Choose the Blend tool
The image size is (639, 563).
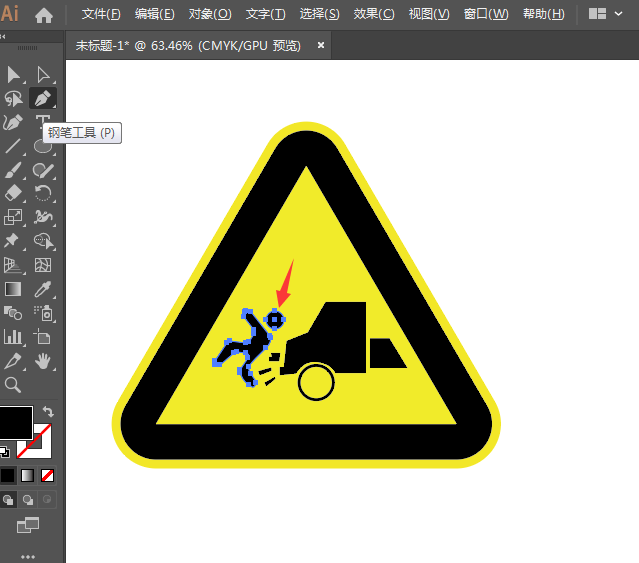pos(13,313)
